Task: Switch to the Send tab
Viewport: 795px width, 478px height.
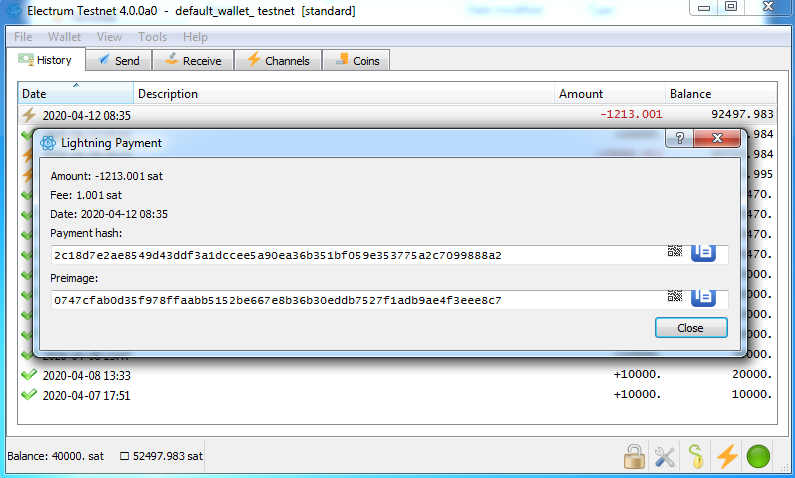Action: [119, 60]
